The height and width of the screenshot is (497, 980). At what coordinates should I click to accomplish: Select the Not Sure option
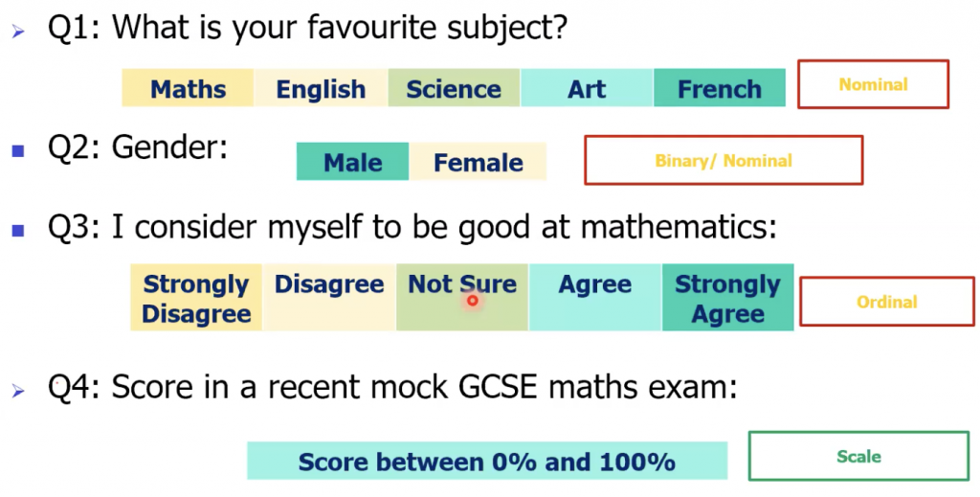coord(462,298)
